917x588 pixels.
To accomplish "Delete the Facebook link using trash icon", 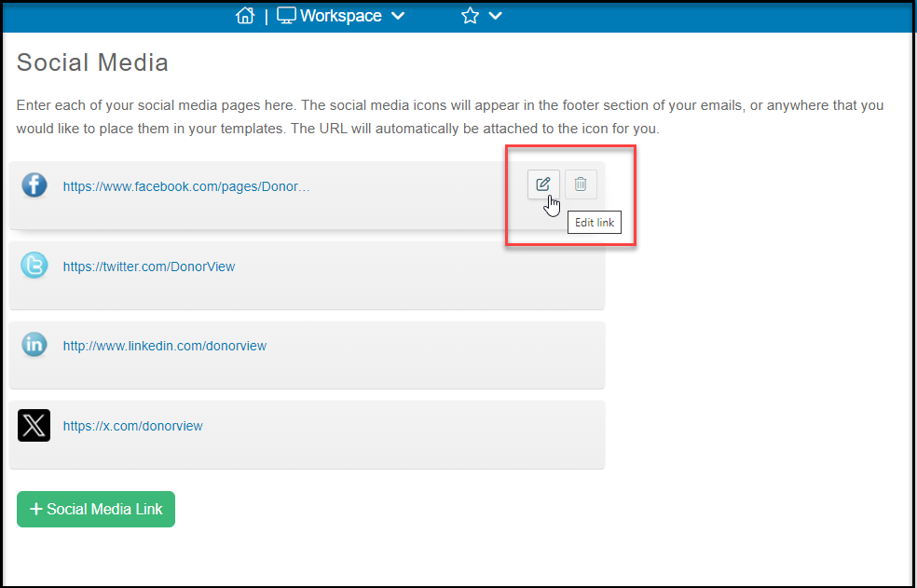I will pos(581,185).
